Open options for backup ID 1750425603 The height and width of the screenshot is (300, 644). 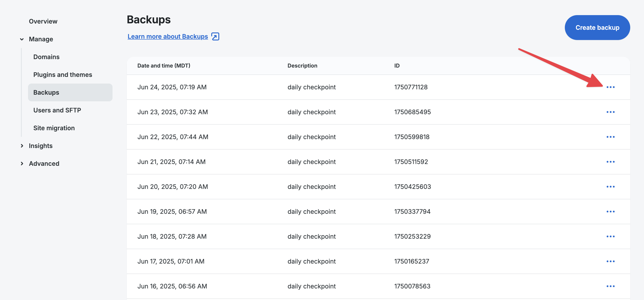(610, 187)
